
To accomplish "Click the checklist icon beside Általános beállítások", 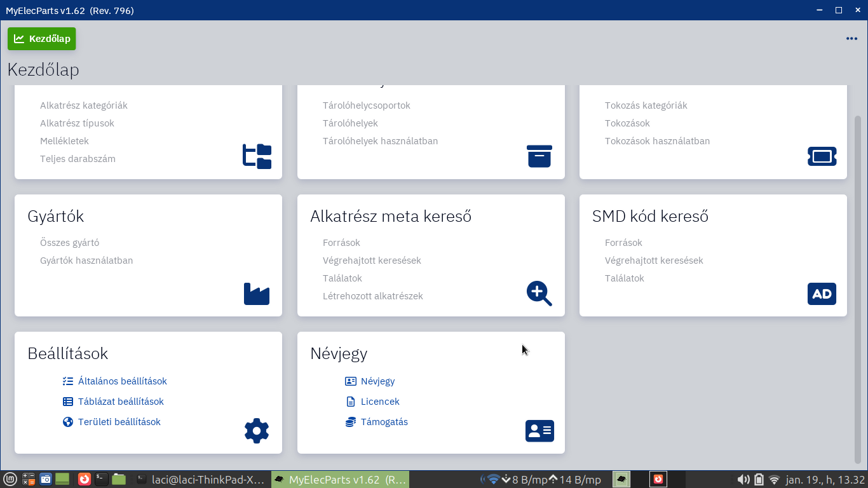I will [x=68, y=381].
